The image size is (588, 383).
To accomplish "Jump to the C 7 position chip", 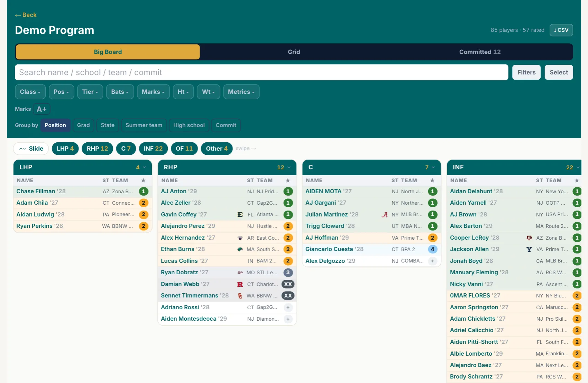I will [126, 149].
